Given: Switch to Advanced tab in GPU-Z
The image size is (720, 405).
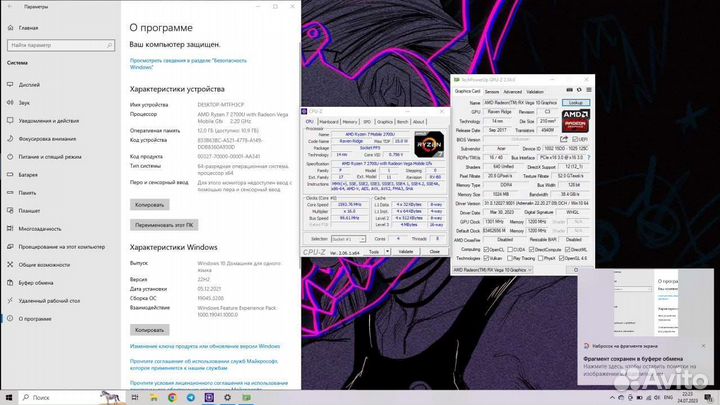Looking at the screenshot, I should pyautogui.click(x=512, y=92).
